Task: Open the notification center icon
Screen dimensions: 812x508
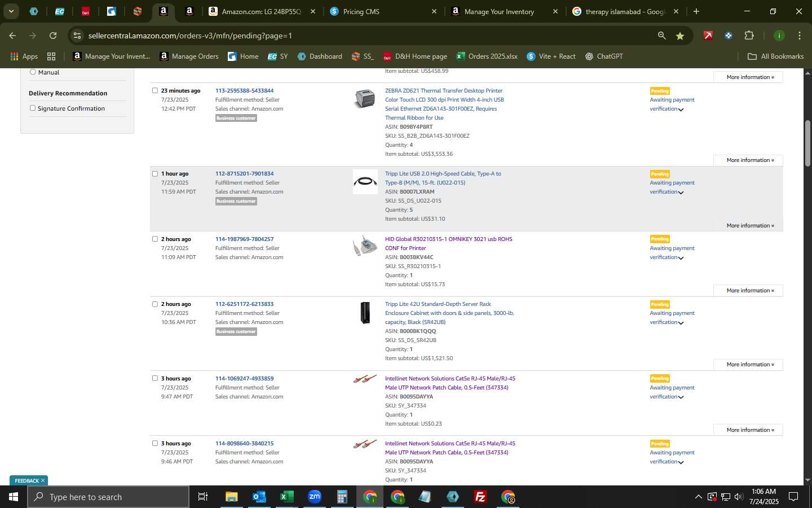Action: [x=793, y=497]
